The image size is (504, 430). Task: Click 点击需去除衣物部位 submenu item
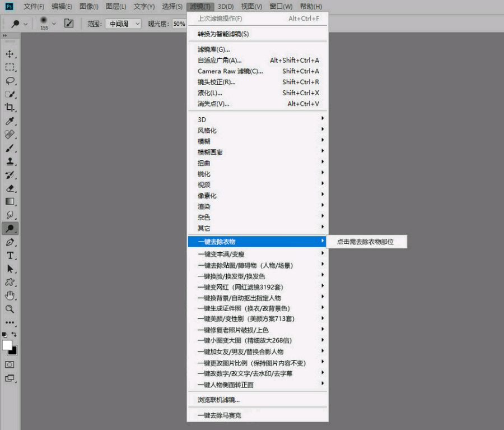click(x=366, y=242)
